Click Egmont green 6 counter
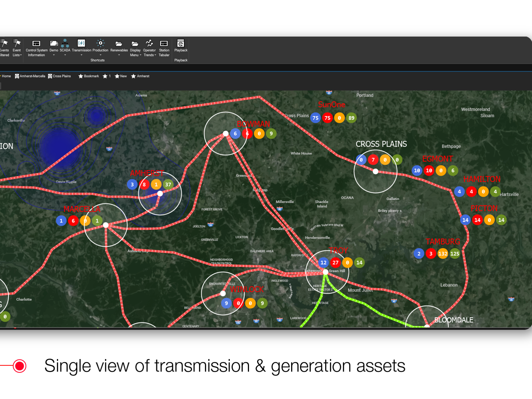Image resolution: width=532 pixels, height=399 pixels. point(453,170)
